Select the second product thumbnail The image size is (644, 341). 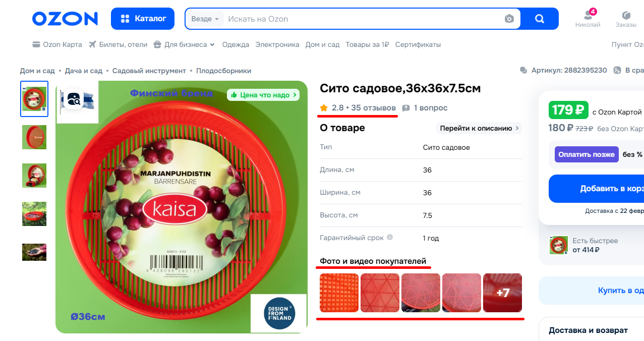click(34, 137)
